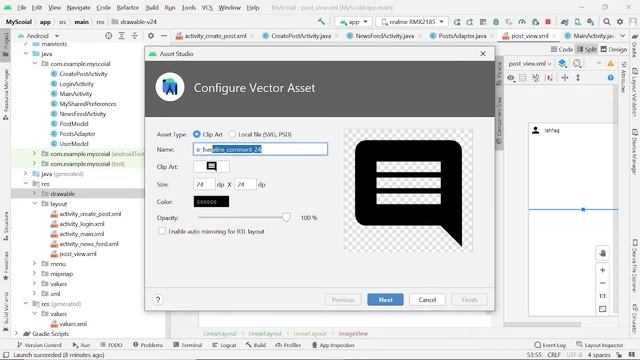Click Expand All icon in Project panel

click(122, 36)
